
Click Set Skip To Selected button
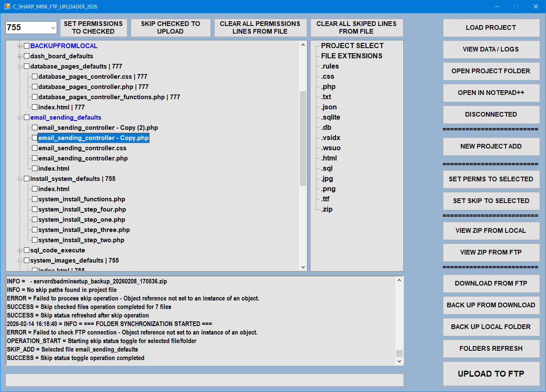tap(491, 201)
